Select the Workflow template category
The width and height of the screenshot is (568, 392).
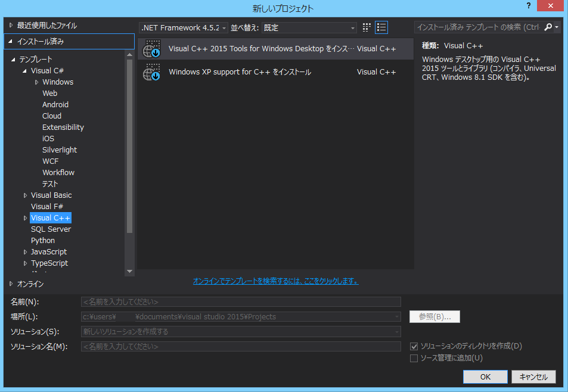tap(58, 173)
